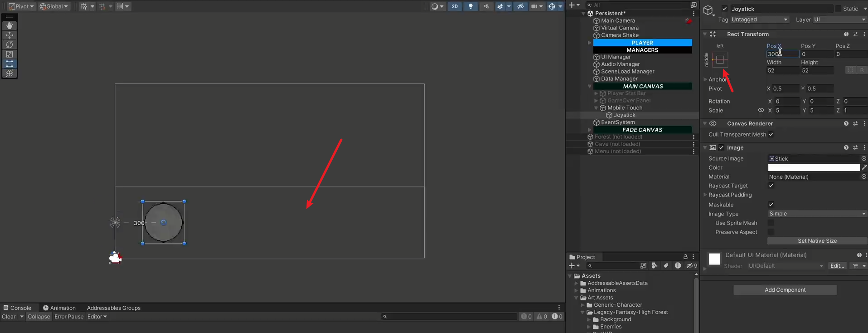This screenshot has height=333, width=868.
Task: Collapse the Canvas Renderer component
Action: (x=705, y=123)
